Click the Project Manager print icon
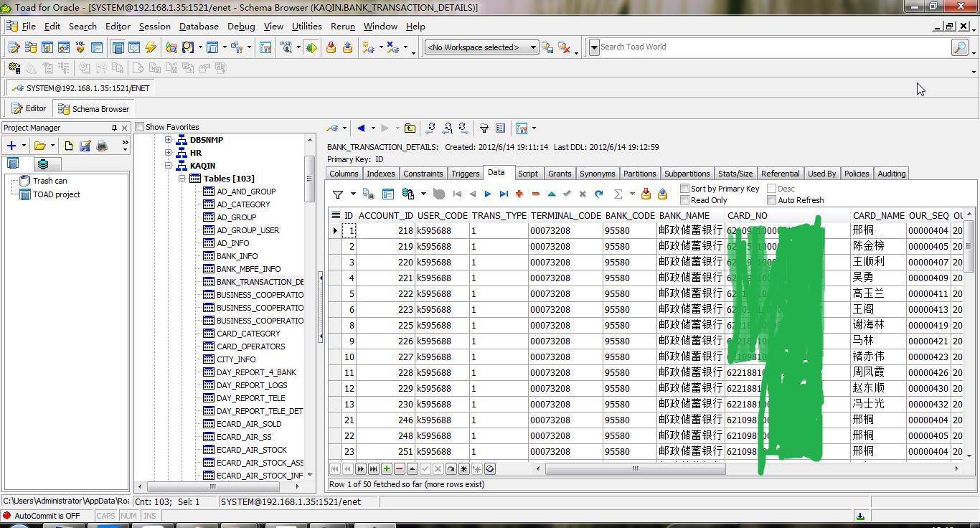 point(102,146)
